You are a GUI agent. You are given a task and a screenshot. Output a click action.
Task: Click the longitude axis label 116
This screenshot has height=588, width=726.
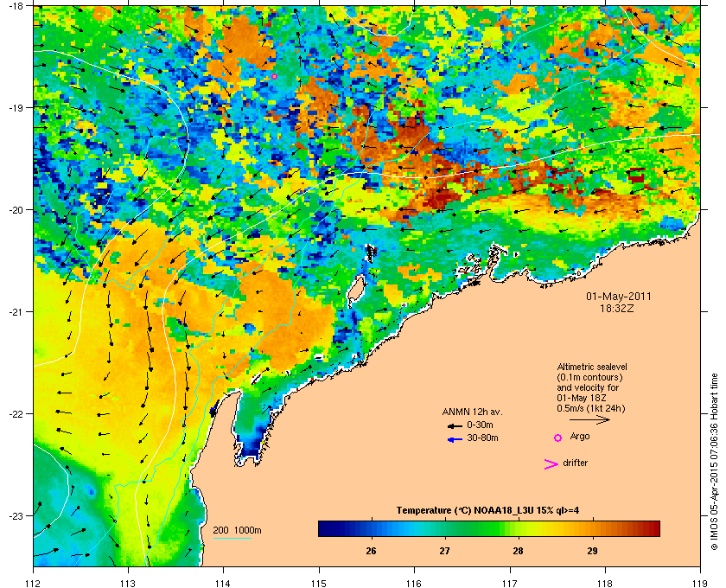click(x=414, y=583)
